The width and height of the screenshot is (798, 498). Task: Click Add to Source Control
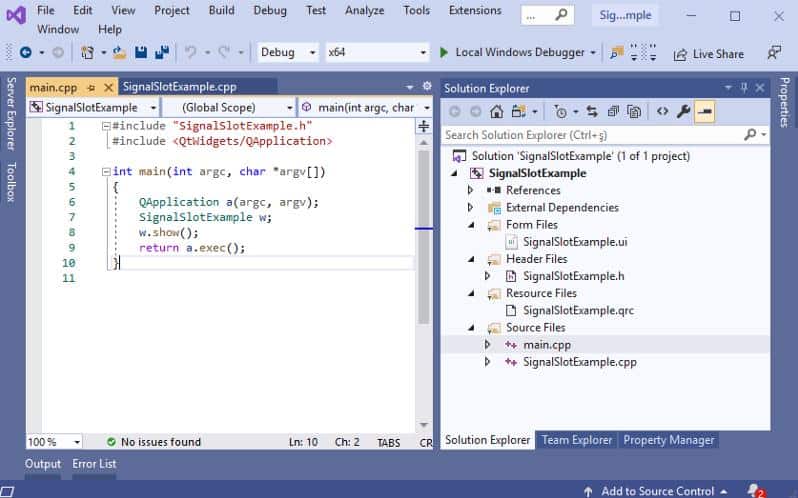click(657, 491)
